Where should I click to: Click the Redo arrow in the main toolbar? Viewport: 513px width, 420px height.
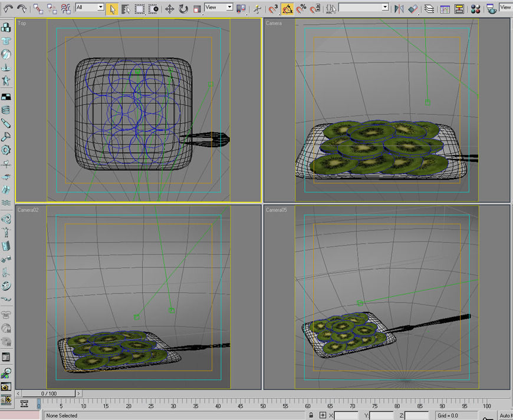pyautogui.click(x=22, y=8)
